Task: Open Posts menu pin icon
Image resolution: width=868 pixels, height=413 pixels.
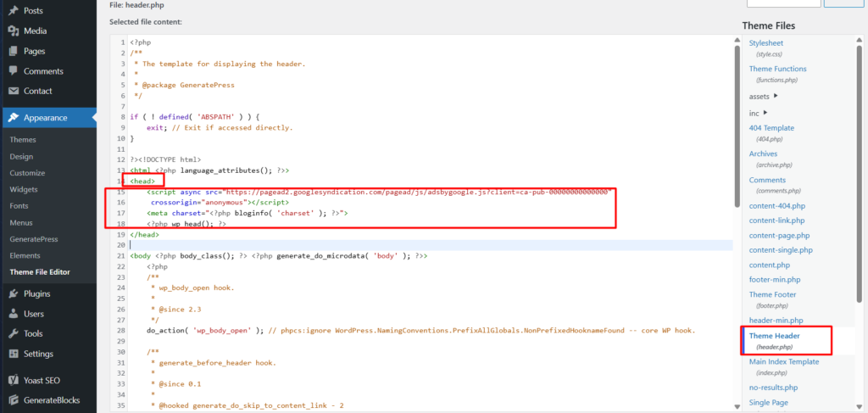Action: (14, 10)
